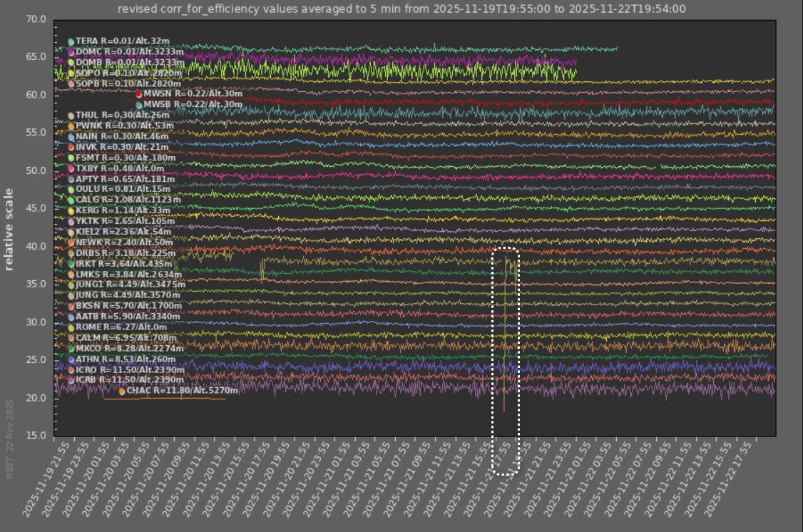
Task: Select the teal MWSB station marker
Action: click(138, 105)
